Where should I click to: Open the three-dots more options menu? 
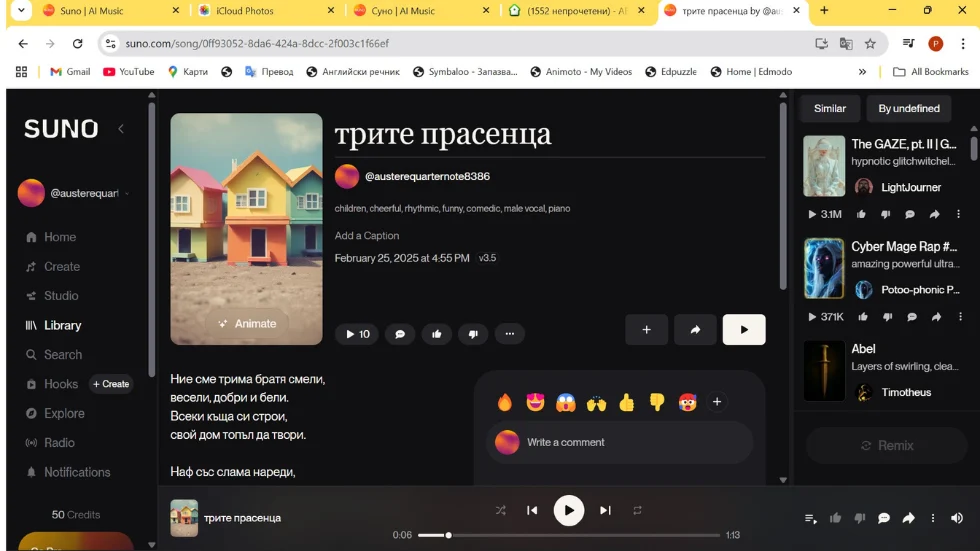point(510,334)
